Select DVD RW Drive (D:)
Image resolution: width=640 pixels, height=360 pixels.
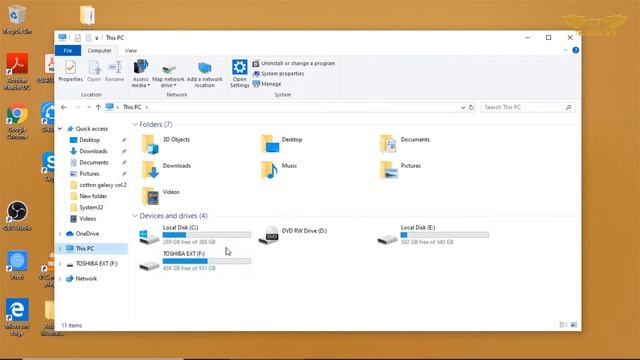(x=293, y=235)
